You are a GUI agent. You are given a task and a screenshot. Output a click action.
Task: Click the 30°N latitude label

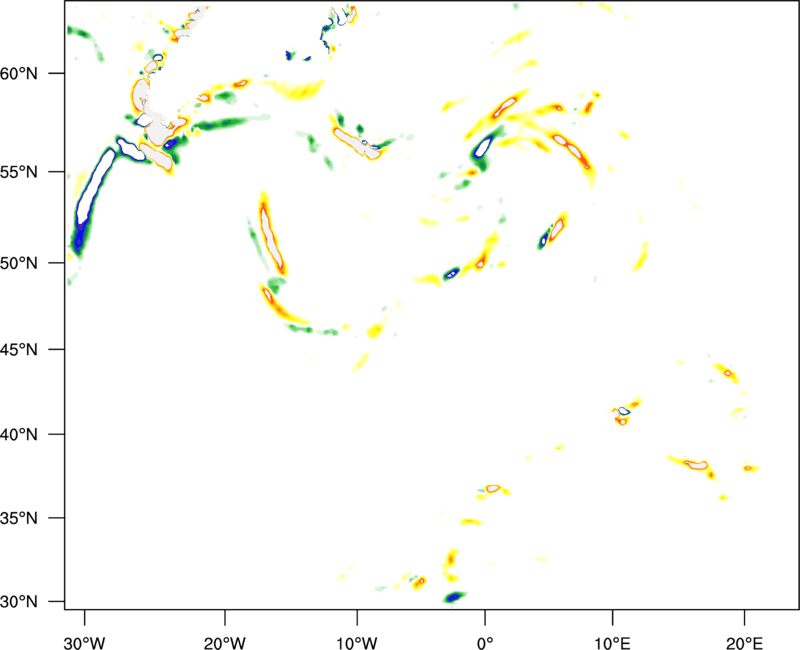[x=19, y=602]
